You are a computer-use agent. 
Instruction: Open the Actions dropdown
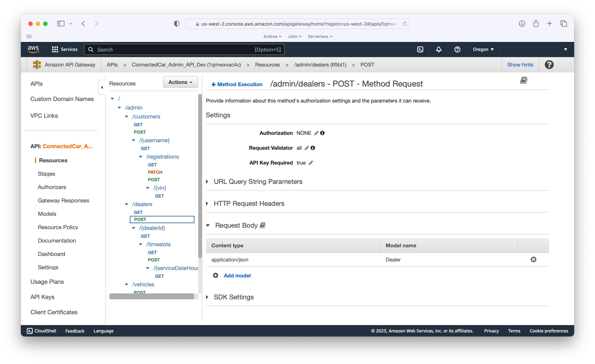[x=180, y=82]
